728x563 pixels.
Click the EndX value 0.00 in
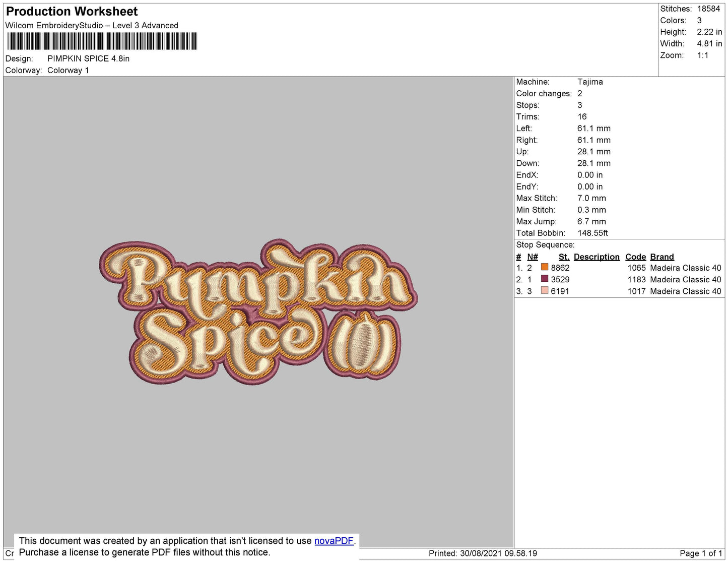(590, 175)
